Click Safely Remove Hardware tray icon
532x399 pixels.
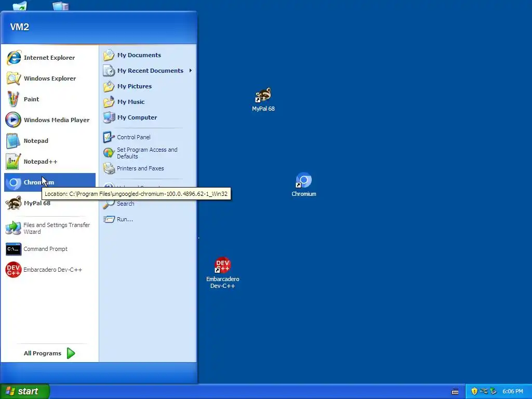(494, 391)
